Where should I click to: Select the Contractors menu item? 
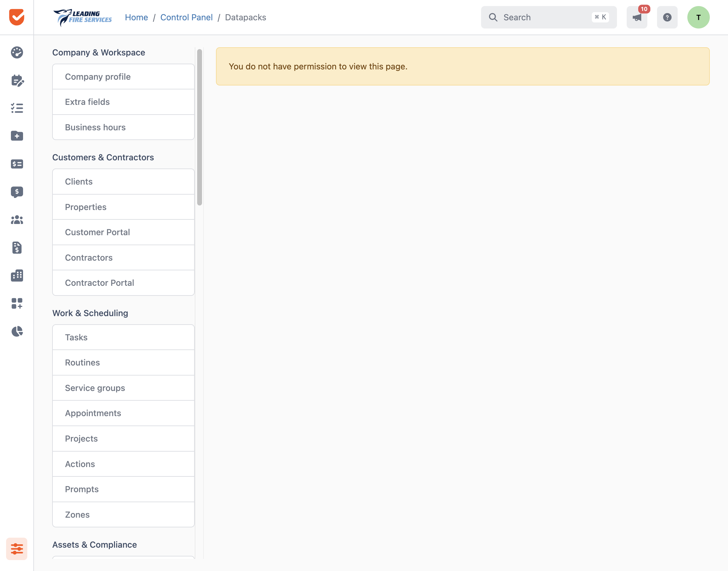123,258
